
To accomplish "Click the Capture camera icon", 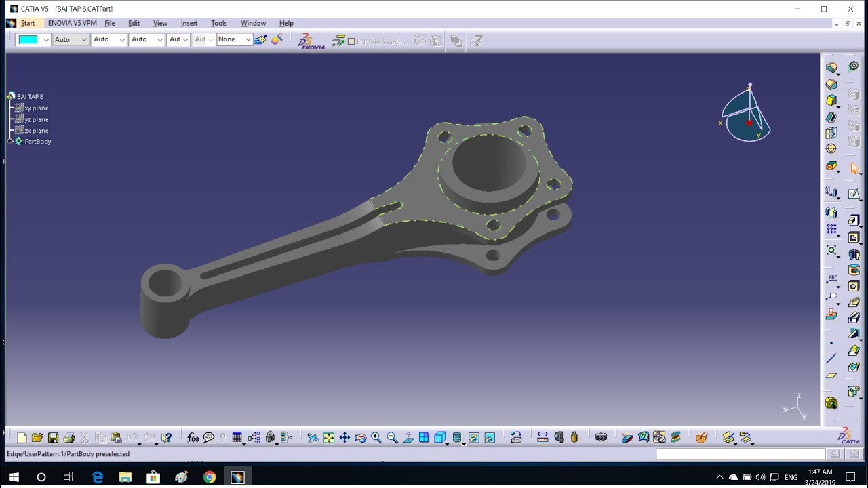I will (601, 437).
